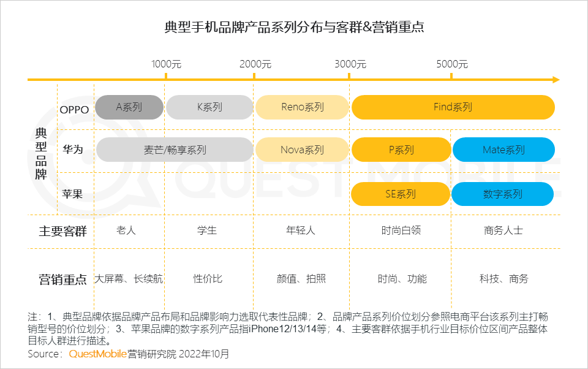Click Apple's SE系列 pill
588x369 pixels.
point(401,194)
